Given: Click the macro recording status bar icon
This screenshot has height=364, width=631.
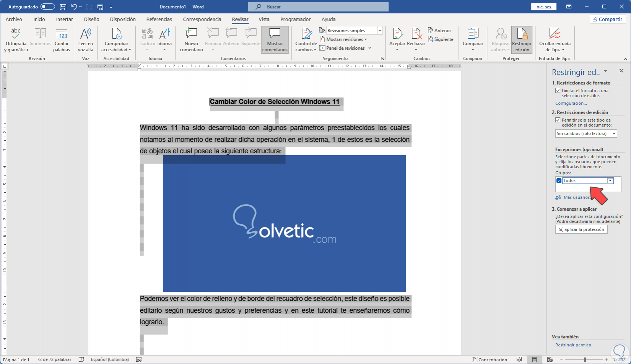Looking at the screenshot, I should 139,359.
